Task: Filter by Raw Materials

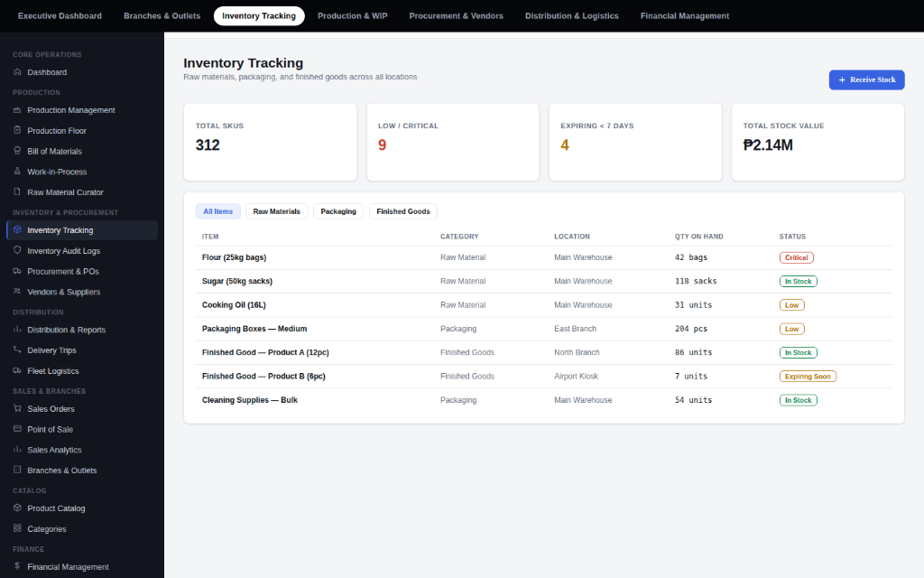Action: pyautogui.click(x=276, y=211)
